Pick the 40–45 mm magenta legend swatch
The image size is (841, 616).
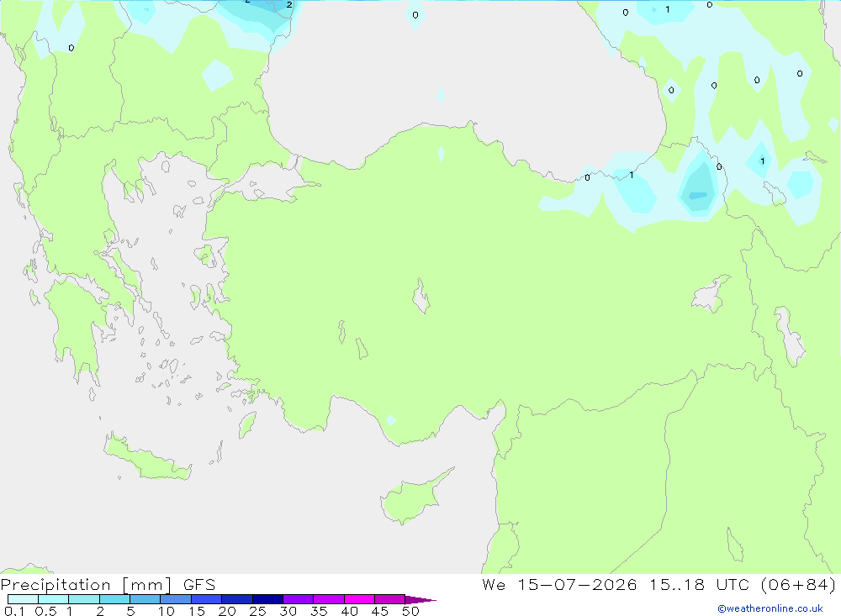(x=359, y=599)
